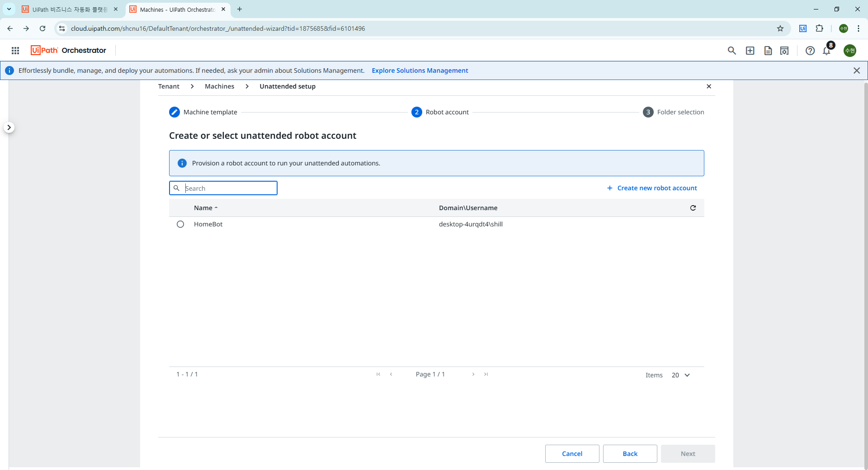
Task: Go to the last page of results
Action: (x=486, y=374)
